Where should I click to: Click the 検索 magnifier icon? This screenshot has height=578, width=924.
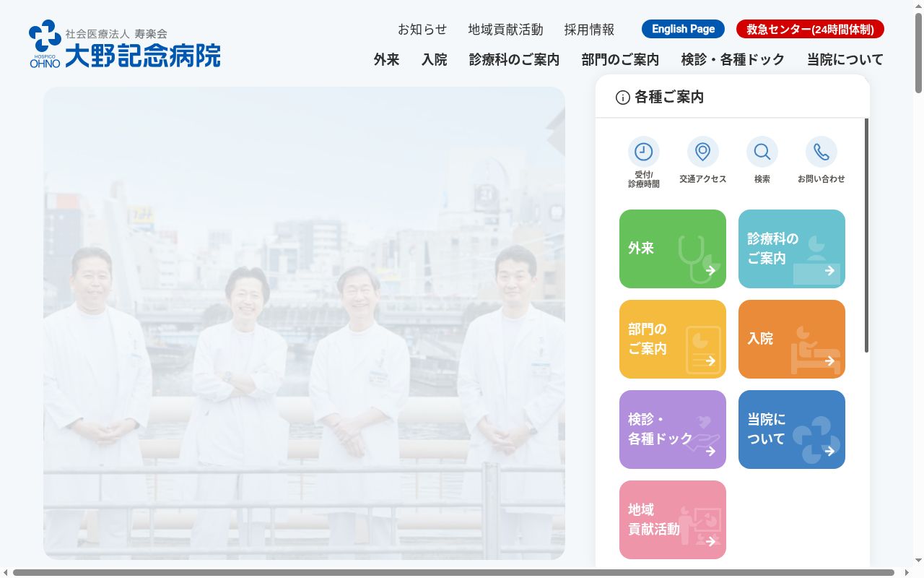[x=762, y=152]
